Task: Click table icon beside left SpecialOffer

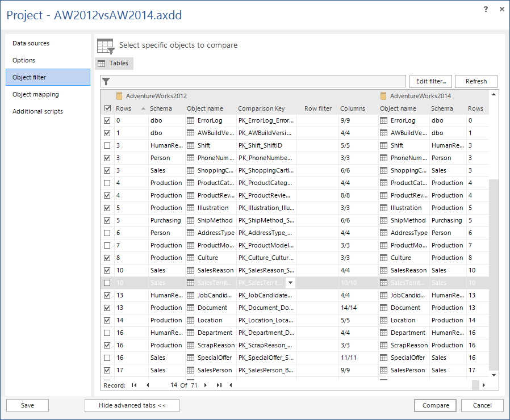Action: pyautogui.click(x=191, y=358)
